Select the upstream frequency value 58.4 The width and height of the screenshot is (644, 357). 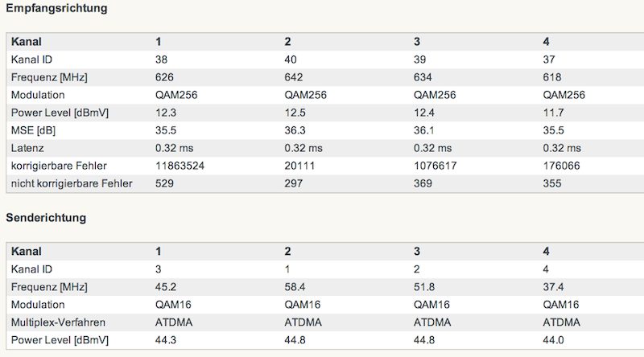point(295,287)
